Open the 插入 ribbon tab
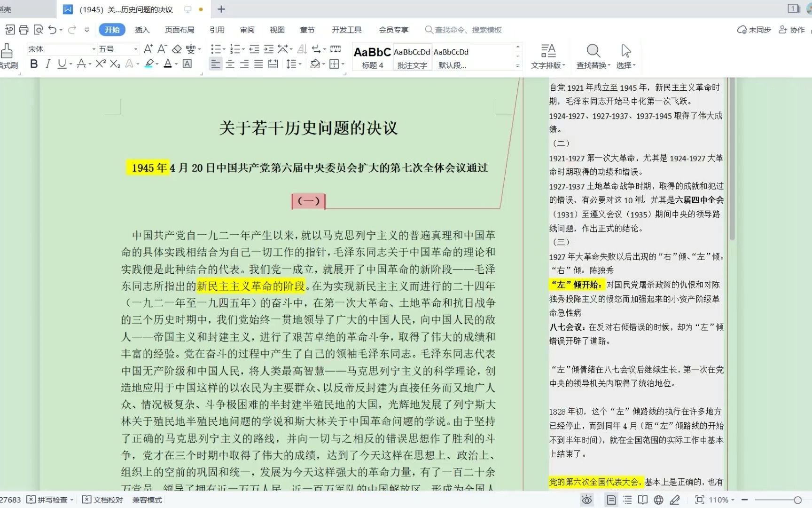This screenshot has width=812, height=508. click(142, 30)
